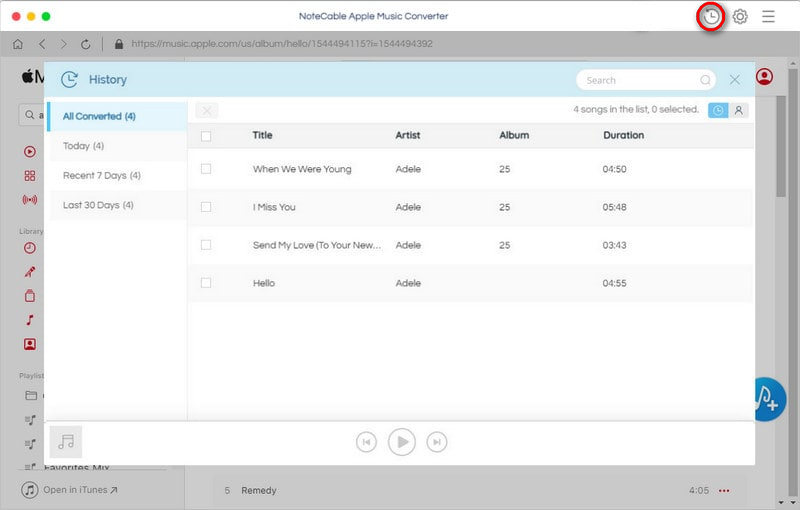Click the search magnifier in History search

coord(705,80)
